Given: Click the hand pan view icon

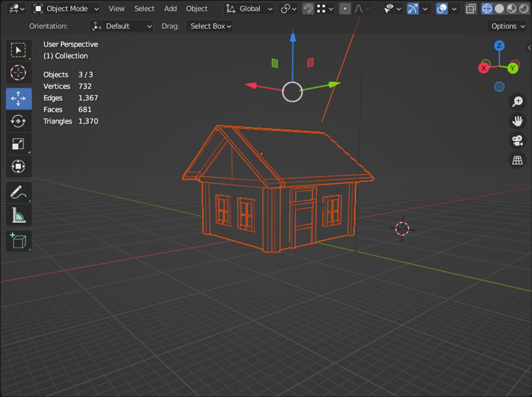Looking at the screenshot, I should tap(517, 121).
